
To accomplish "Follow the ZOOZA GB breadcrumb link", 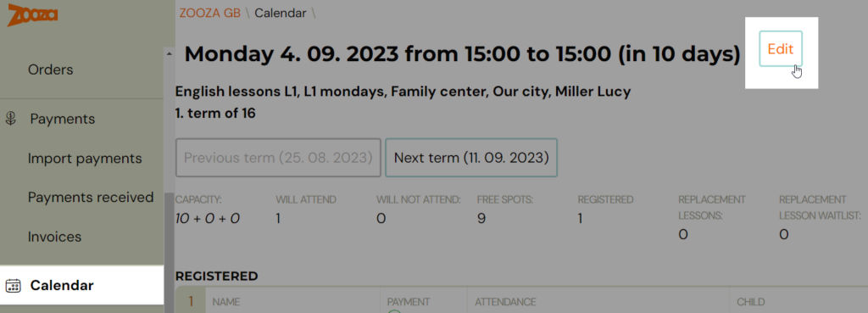I will [210, 14].
